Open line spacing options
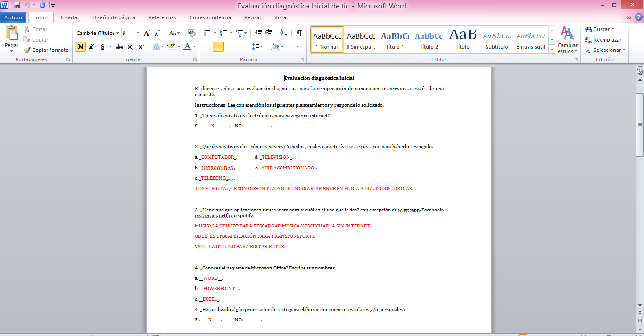Viewport: 644px width, 336px height. pyautogui.click(x=257, y=47)
